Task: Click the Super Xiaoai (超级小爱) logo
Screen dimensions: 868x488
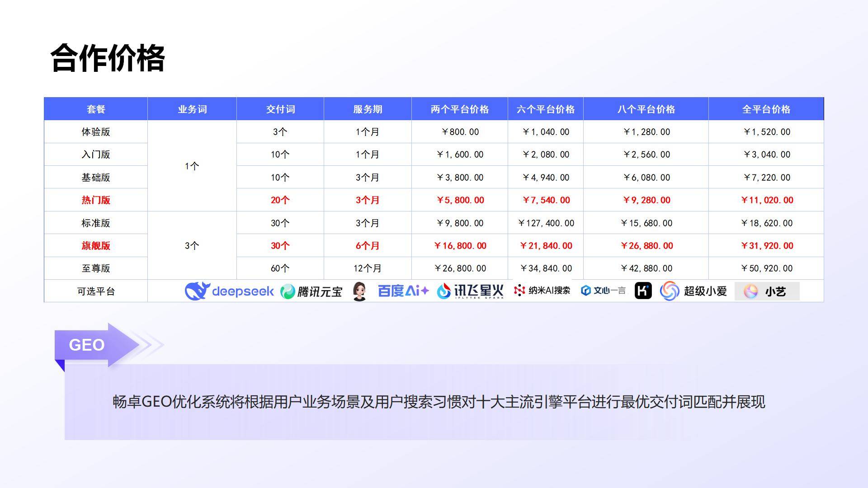Action: (x=693, y=291)
